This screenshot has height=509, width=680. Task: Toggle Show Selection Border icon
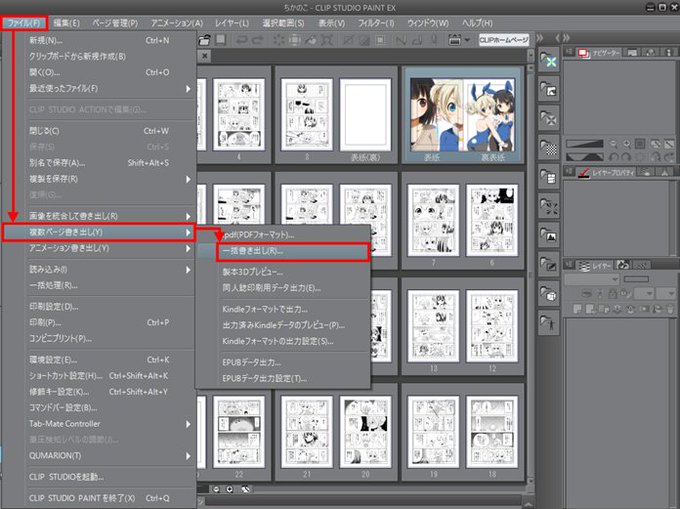[380, 40]
